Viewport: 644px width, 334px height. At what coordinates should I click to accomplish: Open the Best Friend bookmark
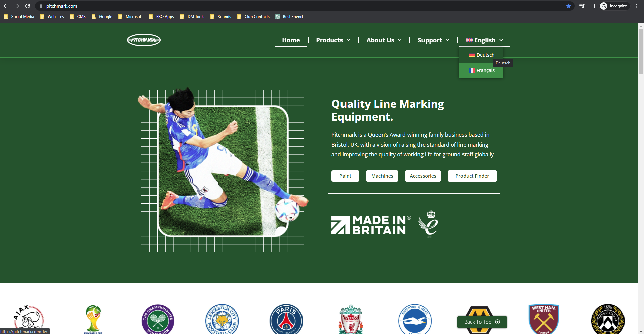pyautogui.click(x=289, y=17)
